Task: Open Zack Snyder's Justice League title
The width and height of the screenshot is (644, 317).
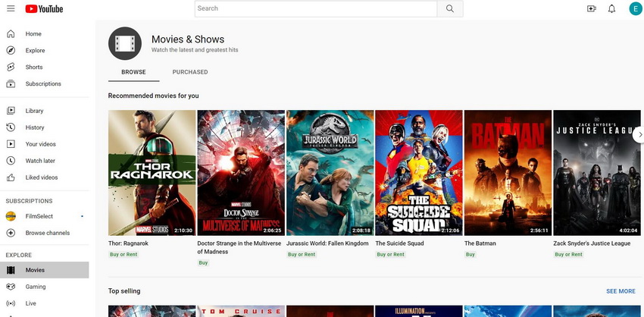Action: click(592, 243)
